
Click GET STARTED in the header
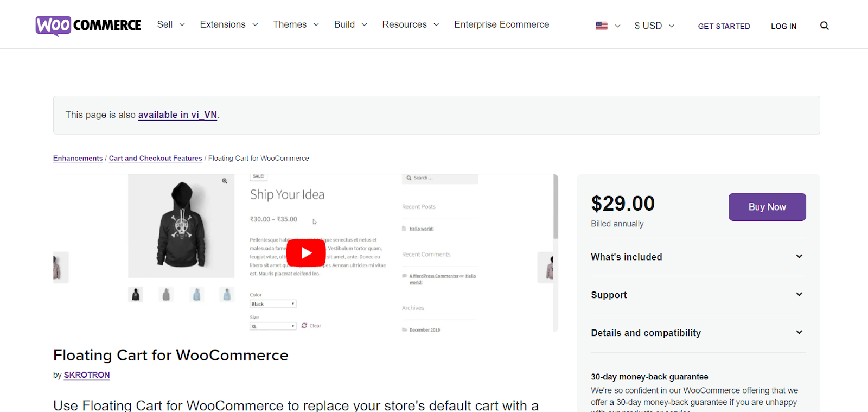coord(724,26)
